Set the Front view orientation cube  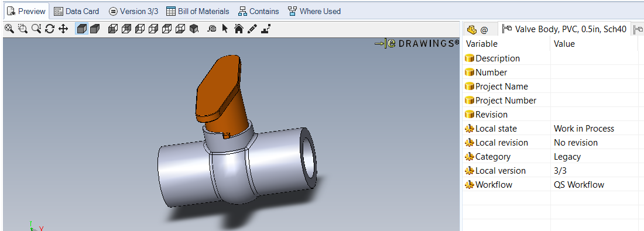click(113, 29)
